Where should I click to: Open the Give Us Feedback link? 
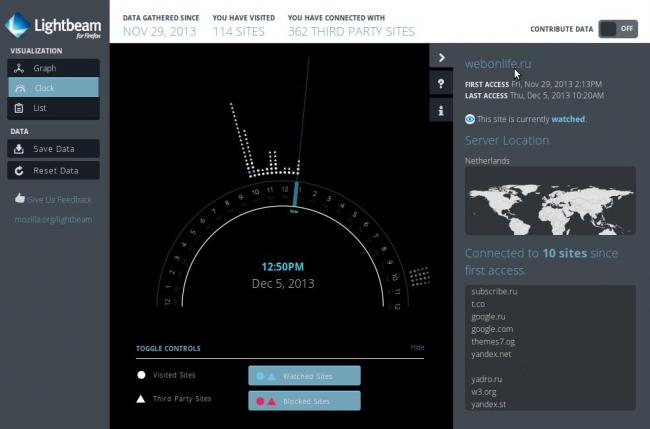(59, 199)
